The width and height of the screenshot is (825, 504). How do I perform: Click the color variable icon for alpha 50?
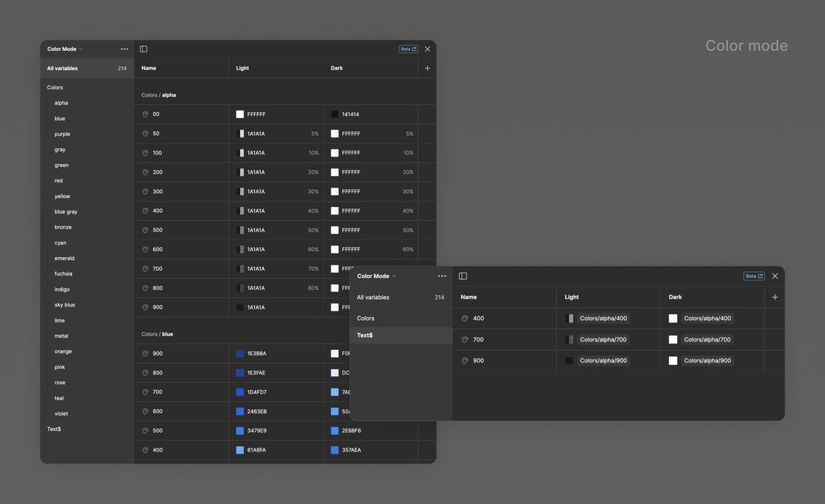145,133
